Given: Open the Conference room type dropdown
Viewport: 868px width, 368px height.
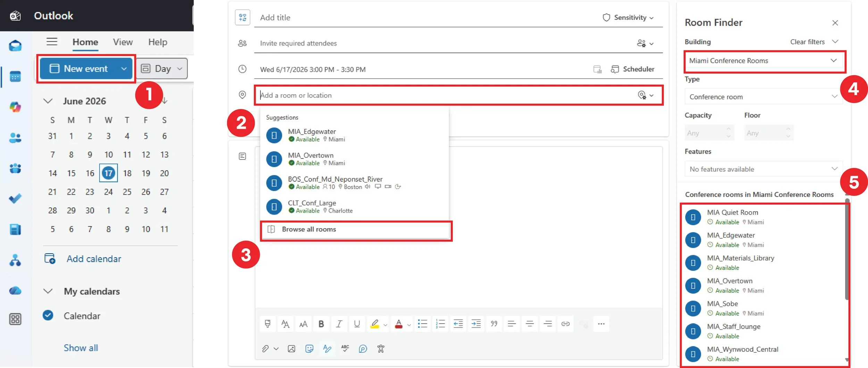Looking at the screenshot, I should pos(763,97).
